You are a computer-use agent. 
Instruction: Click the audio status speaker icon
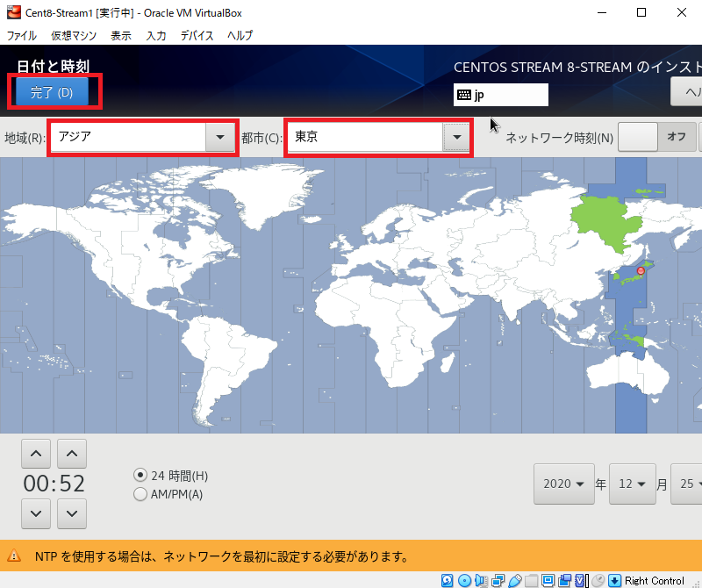point(481,580)
